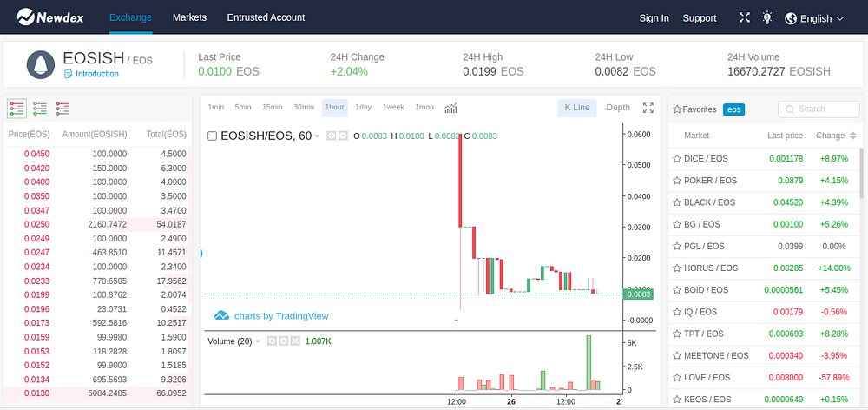Favorite the TPT / EOS market star

pyautogui.click(x=676, y=334)
